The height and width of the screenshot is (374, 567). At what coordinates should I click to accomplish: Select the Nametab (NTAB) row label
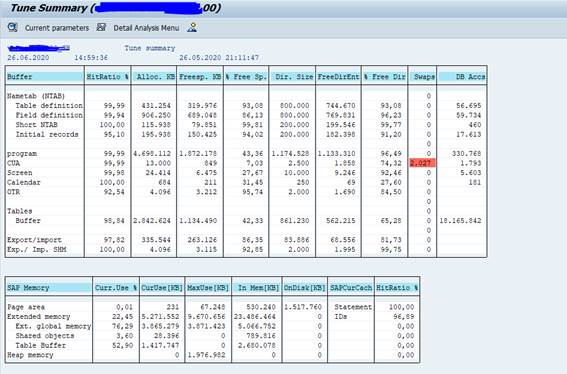pos(36,96)
